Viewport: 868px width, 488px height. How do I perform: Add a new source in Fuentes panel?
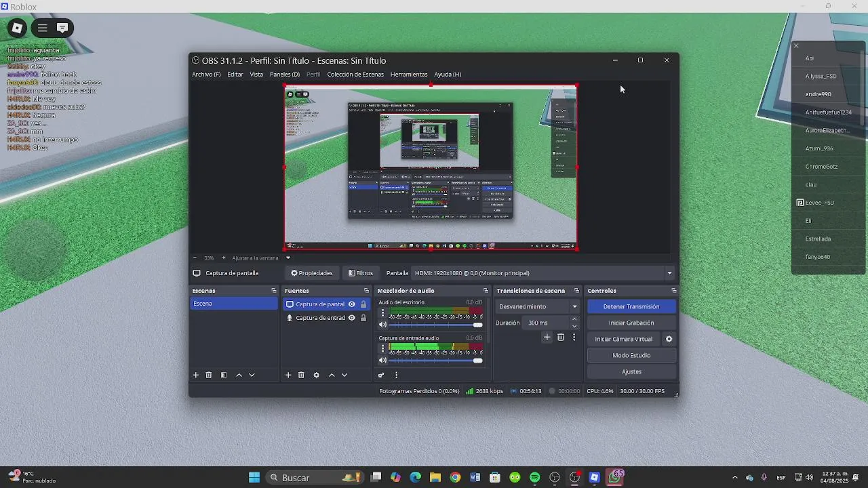pyautogui.click(x=288, y=375)
